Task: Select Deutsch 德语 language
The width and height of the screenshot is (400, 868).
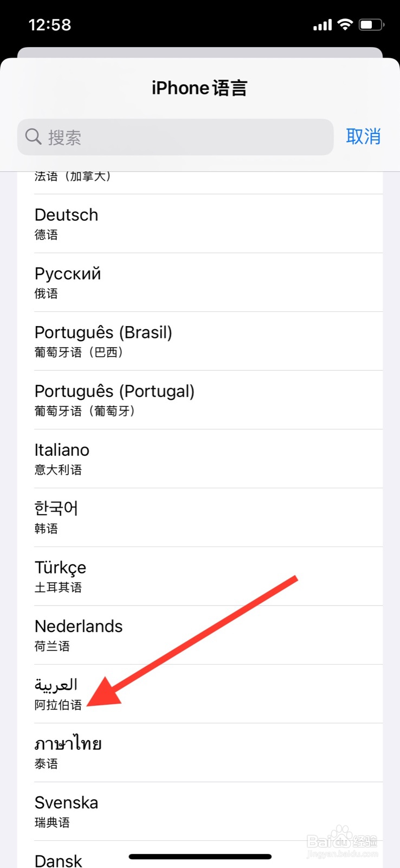Action: point(200,224)
